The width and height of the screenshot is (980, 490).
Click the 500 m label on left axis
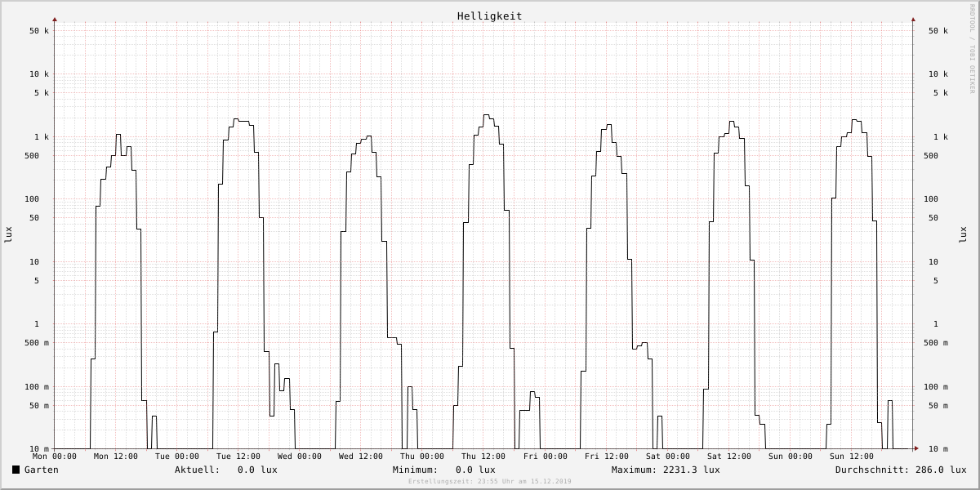tap(37, 343)
